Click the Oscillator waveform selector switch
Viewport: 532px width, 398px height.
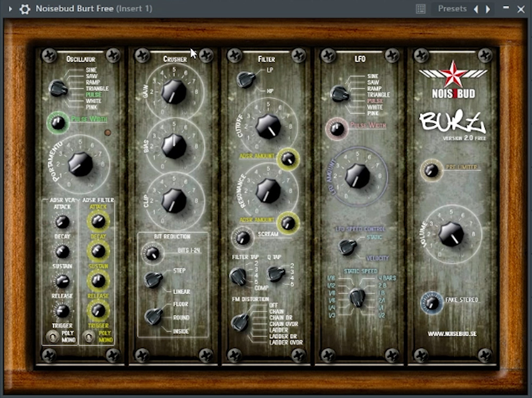tap(58, 88)
